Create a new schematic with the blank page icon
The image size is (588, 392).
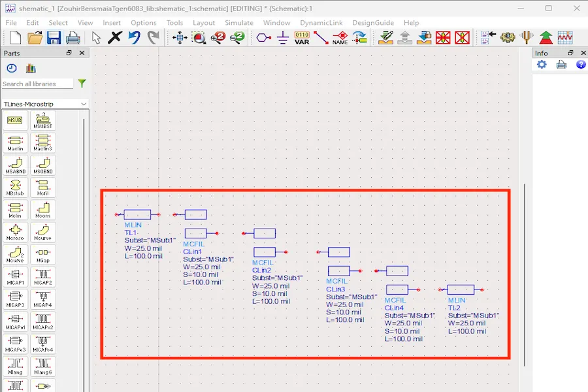coord(16,37)
